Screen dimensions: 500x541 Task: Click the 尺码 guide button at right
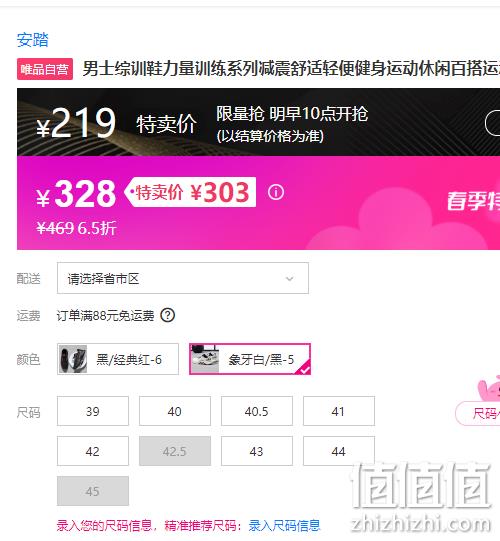[x=478, y=413]
